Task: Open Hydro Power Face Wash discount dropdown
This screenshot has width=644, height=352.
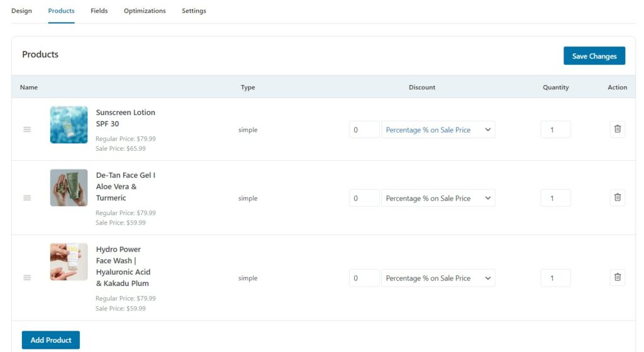Action: tap(438, 278)
